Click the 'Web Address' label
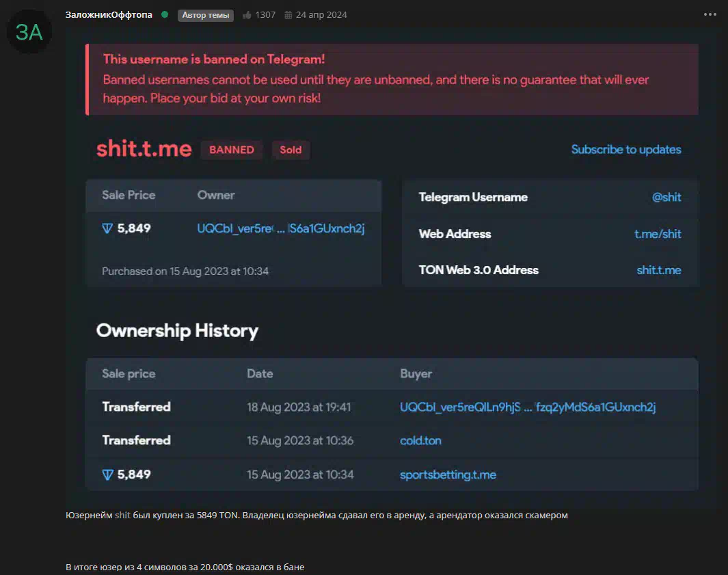The width and height of the screenshot is (728, 575). point(455,234)
